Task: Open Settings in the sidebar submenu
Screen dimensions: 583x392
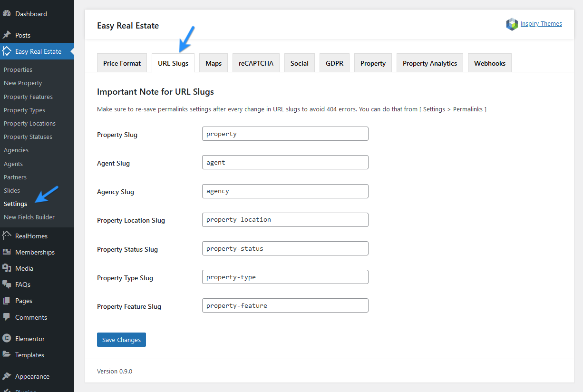Action: click(x=16, y=204)
